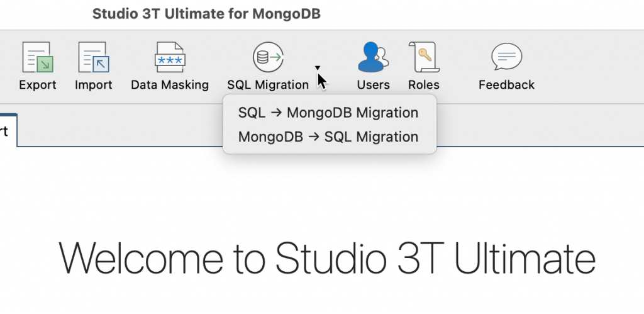The image size is (644, 314).
Task: Click the SQL Migration text label
Action: (268, 85)
